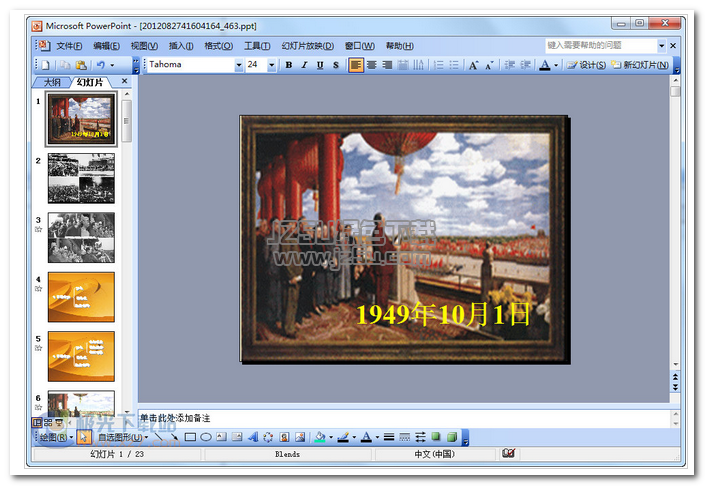The height and width of the screenshot is (486, 705).
Task: Start slide show from current slide icon
Action: click(x=58, y=423)
